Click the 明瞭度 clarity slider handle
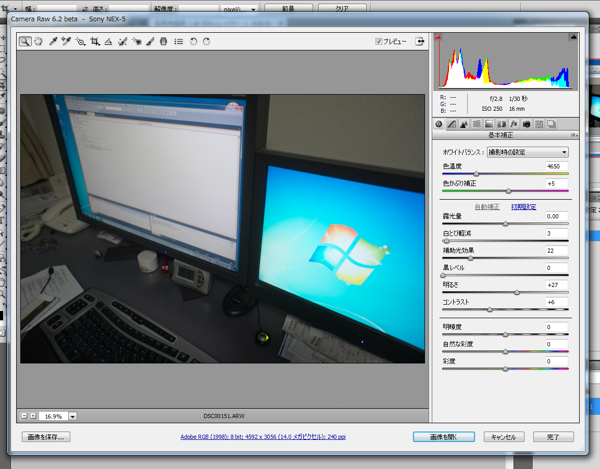The image size is (600, 469). (x=505, y=335)
